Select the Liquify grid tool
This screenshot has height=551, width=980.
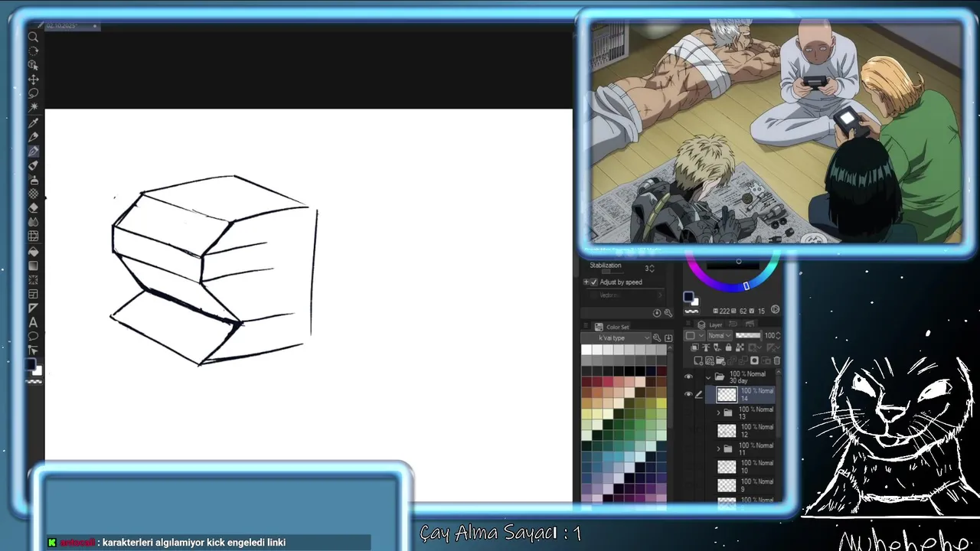(x=33, y=236)
